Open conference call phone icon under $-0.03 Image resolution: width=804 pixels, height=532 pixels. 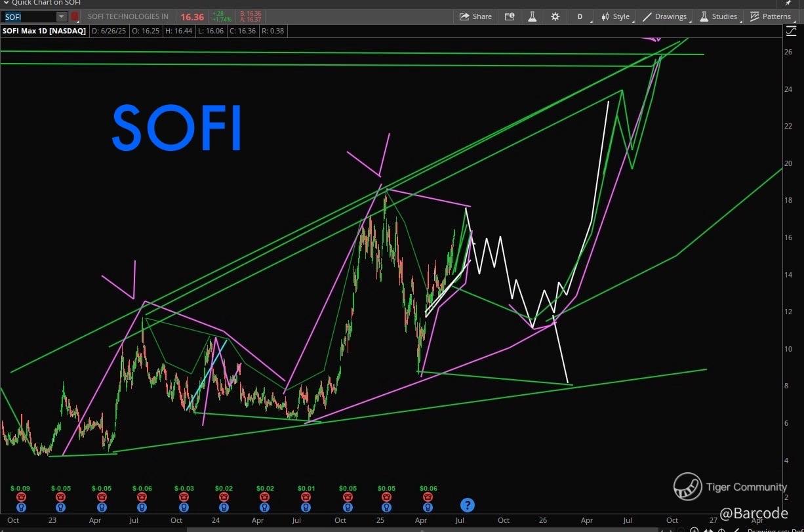click(x=183, y=497)
